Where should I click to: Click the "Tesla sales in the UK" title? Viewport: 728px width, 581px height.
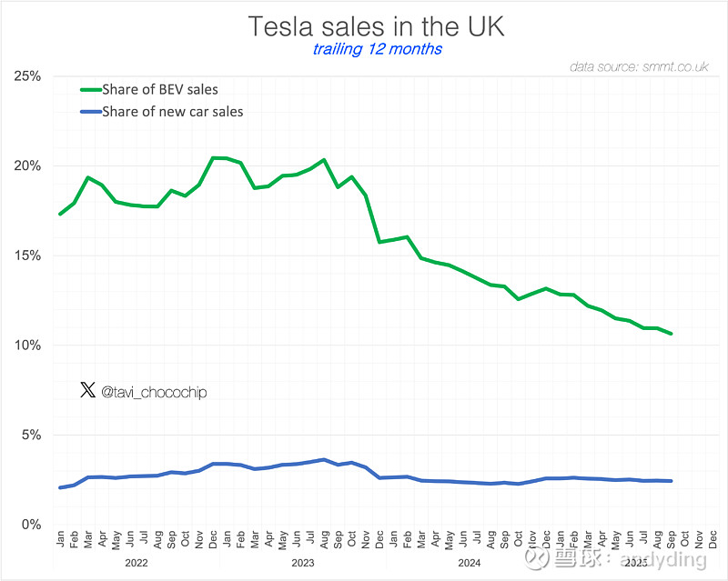377,26
